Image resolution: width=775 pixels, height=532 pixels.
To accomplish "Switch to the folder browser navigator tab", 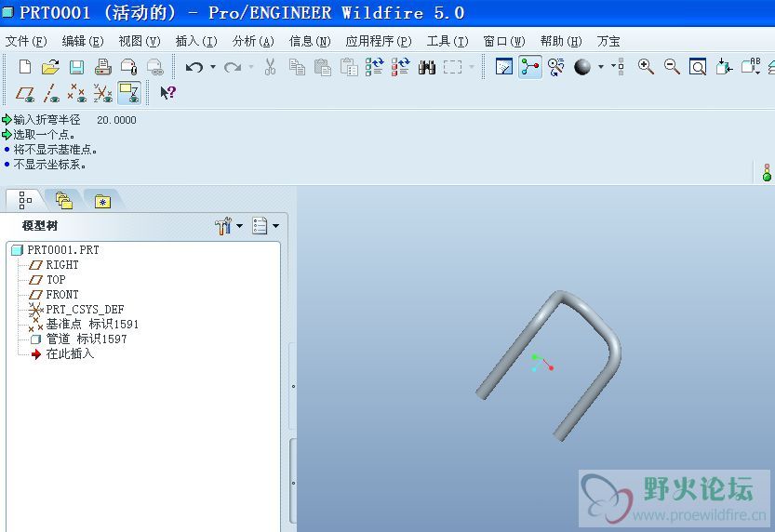I will point(64,200).
